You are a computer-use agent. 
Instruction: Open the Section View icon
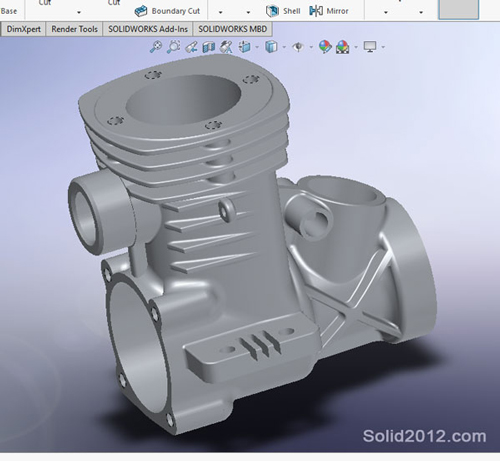pyautogui.click(x=209, y=47)
